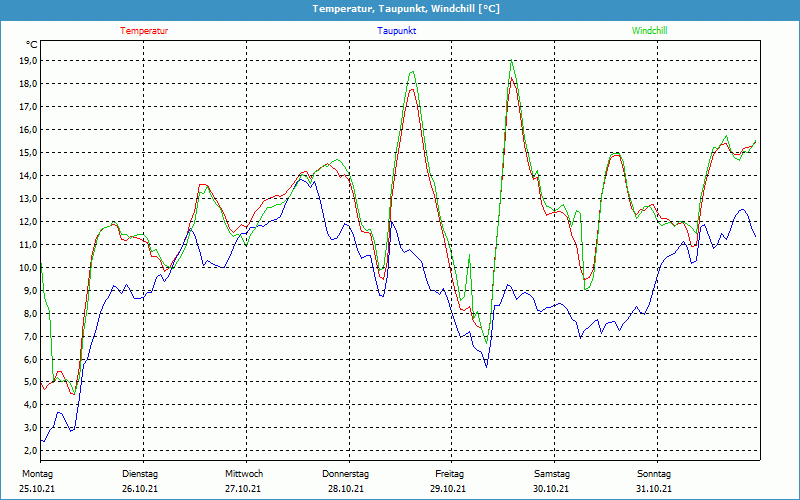The width and height of the screenshot is (800, 500).
Task: Click the Donnerstag day label
Action: pos(346,473)
